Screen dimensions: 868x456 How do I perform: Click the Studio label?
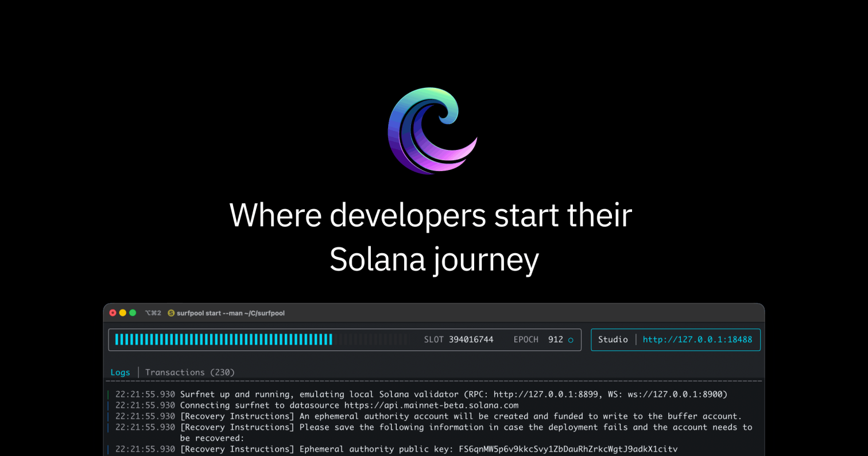tap(613, 339)
